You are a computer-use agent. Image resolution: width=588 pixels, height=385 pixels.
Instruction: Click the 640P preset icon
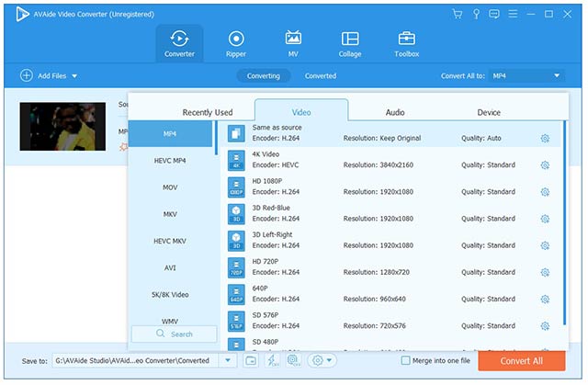coord(236,294)
